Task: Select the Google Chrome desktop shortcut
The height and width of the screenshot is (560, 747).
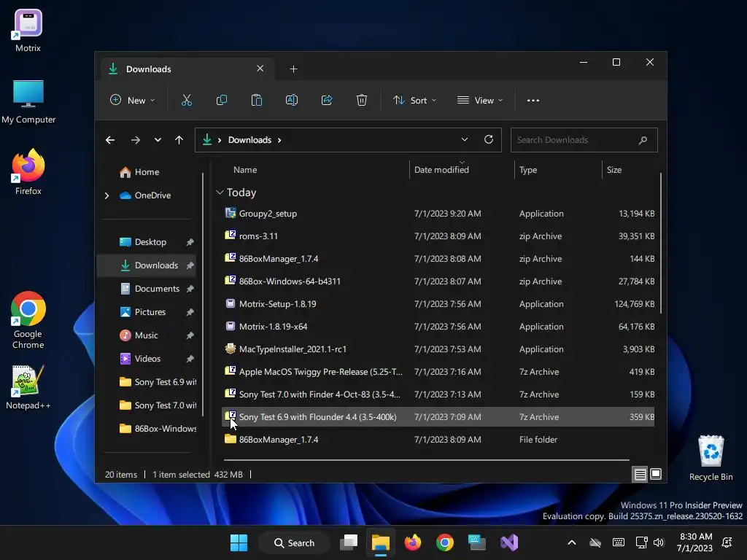Action: 28,320
